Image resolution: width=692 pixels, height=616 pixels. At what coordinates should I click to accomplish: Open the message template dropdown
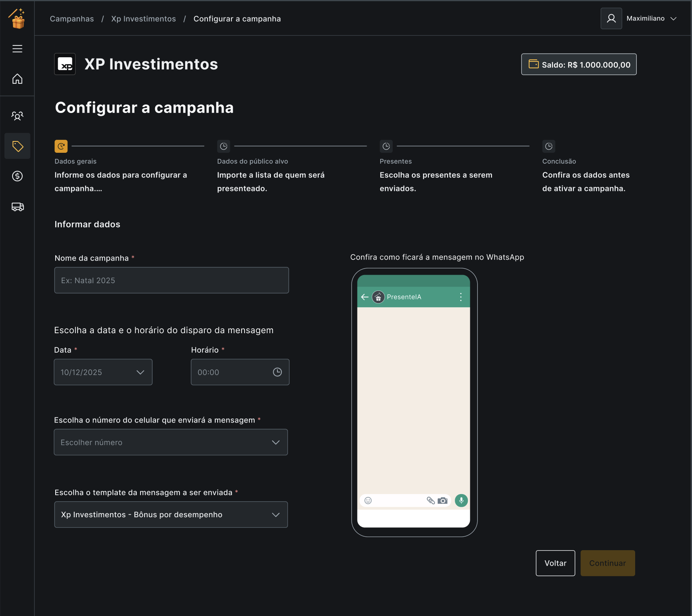point(171,514)
